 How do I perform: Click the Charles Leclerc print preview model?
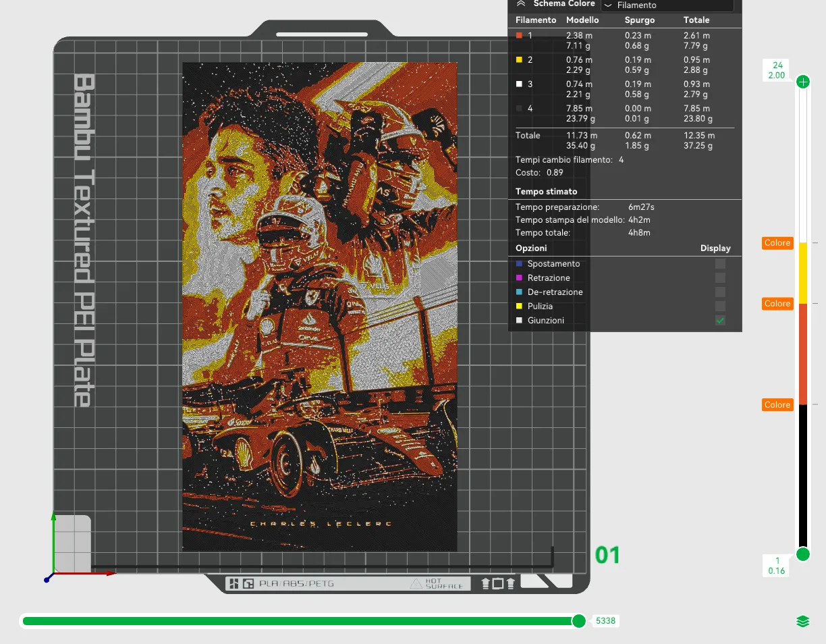tap(320, 306)
